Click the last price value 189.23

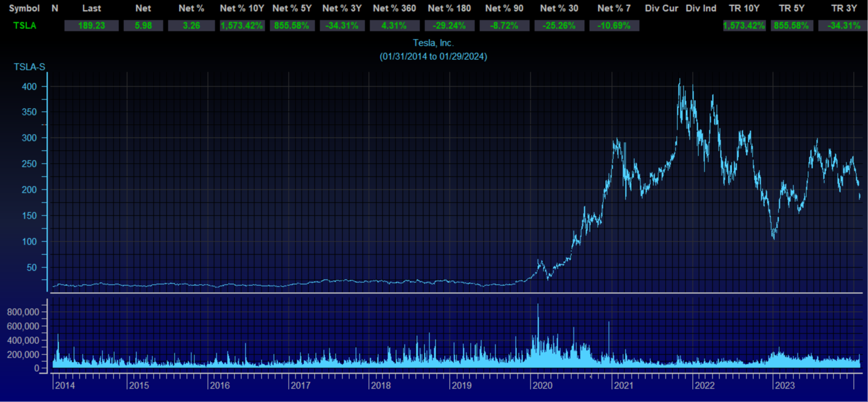(92, 26)
